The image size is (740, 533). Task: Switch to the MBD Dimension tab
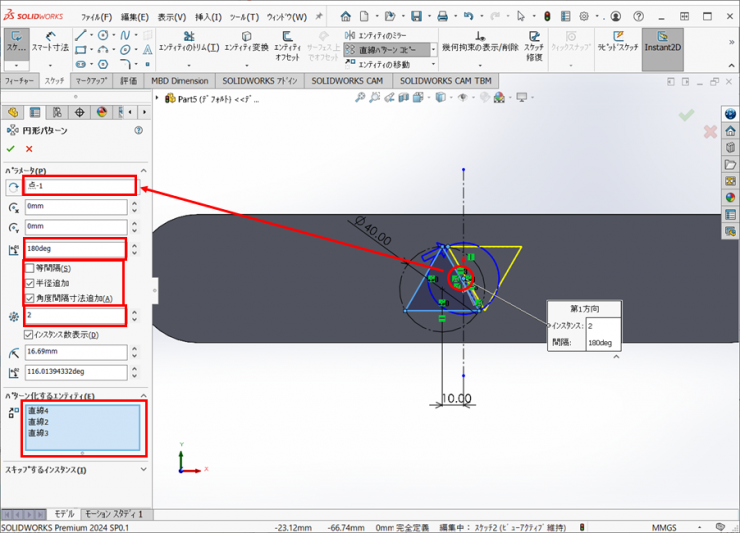point(180,80)
